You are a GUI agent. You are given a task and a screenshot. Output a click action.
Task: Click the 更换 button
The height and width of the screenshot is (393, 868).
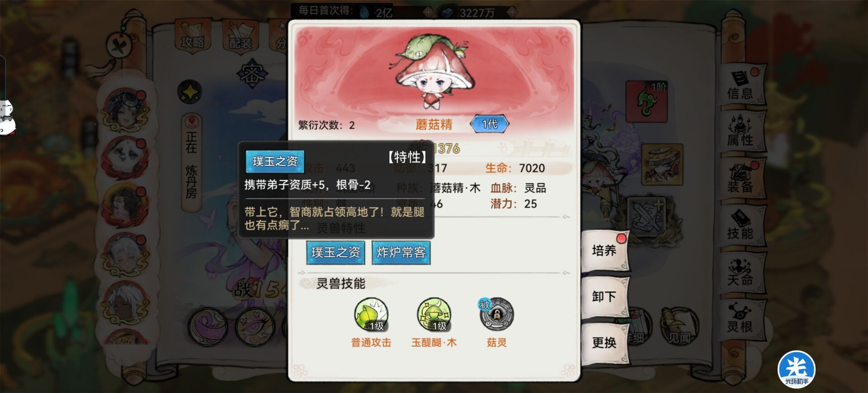[x=604, y=343]
